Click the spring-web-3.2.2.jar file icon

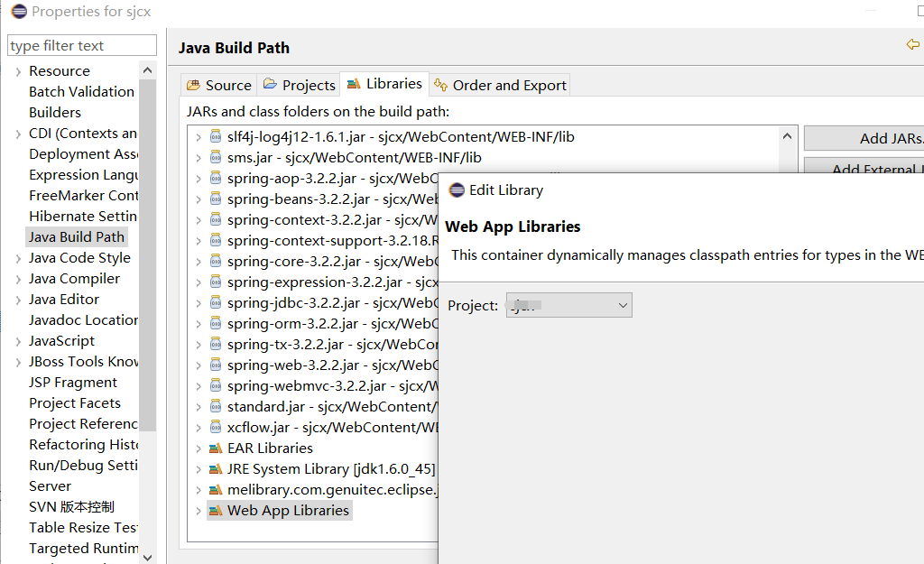(x=216, y=365)
